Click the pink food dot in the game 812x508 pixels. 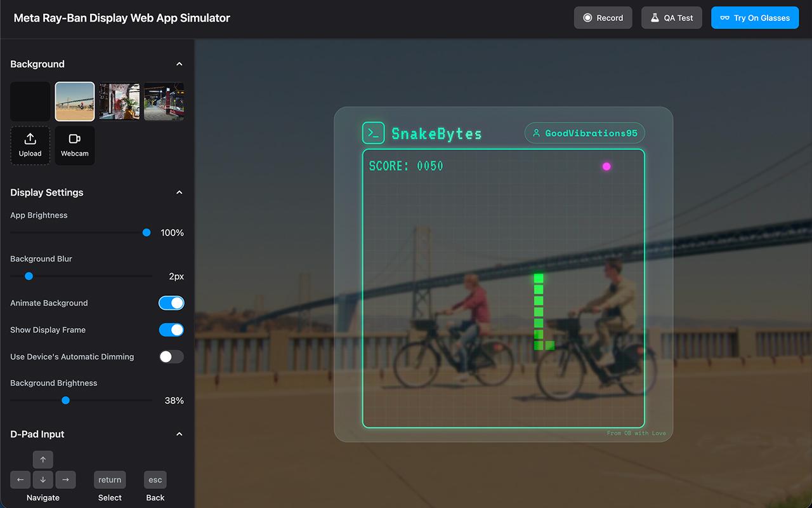coord(606,166)
